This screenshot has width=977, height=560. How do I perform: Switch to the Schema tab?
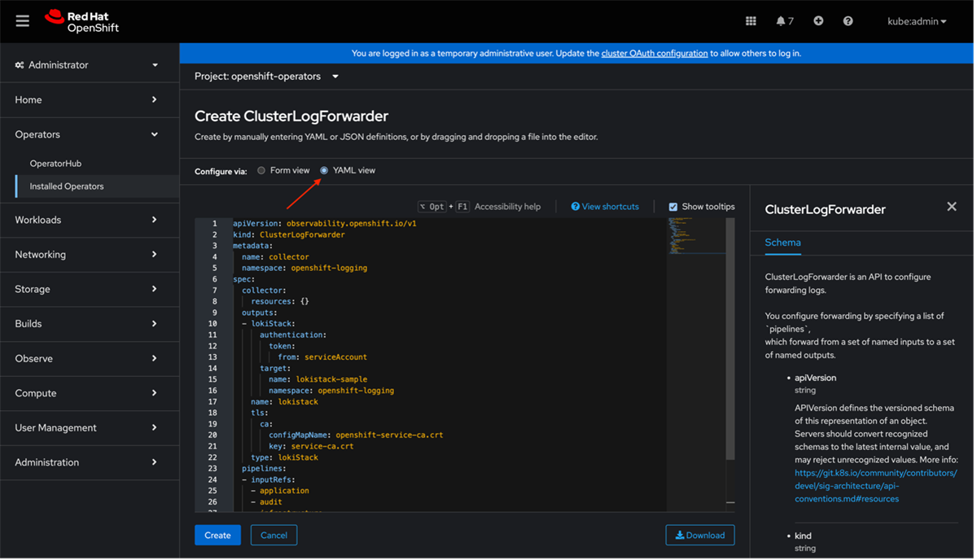(x=782, y=243)
